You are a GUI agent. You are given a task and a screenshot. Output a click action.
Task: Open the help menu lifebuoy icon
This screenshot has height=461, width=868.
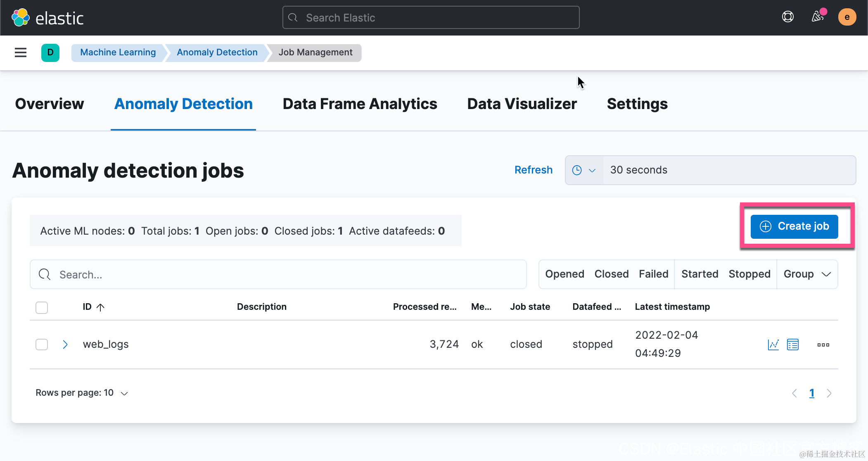click(x=787, y=17)
